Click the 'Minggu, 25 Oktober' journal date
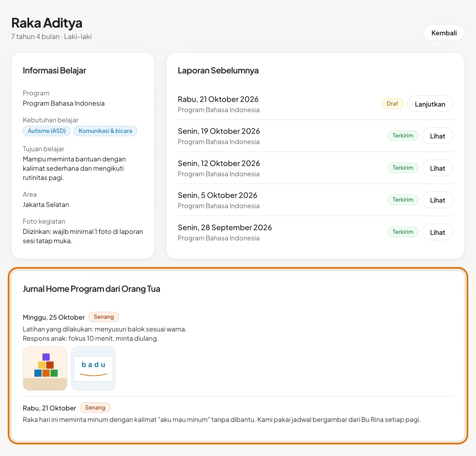Screen dimensions: 476x456 [54, 317]
